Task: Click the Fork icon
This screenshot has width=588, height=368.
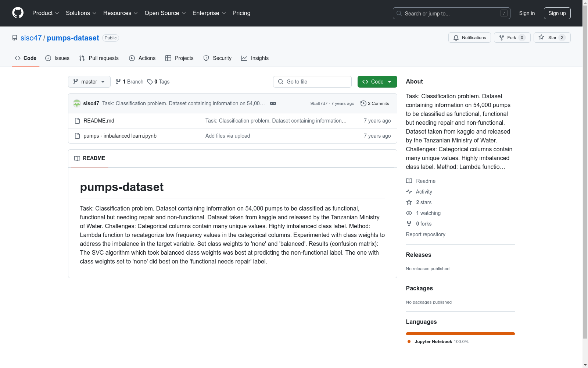Action: coord(502,38)
